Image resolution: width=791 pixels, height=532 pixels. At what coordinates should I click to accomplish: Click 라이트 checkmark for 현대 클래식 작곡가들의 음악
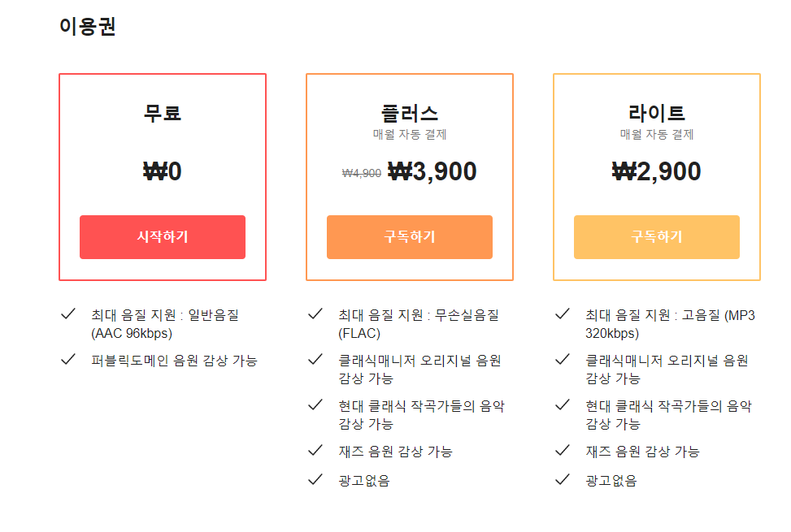click(563, 404)
